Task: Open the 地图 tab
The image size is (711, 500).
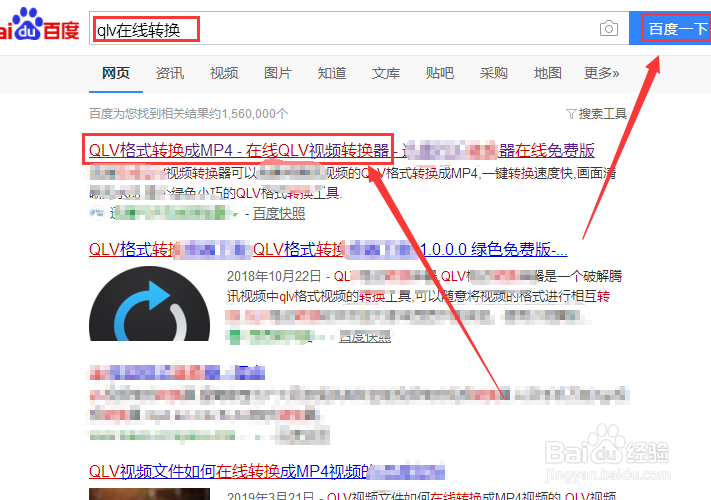Action: [x=548, y=73]
